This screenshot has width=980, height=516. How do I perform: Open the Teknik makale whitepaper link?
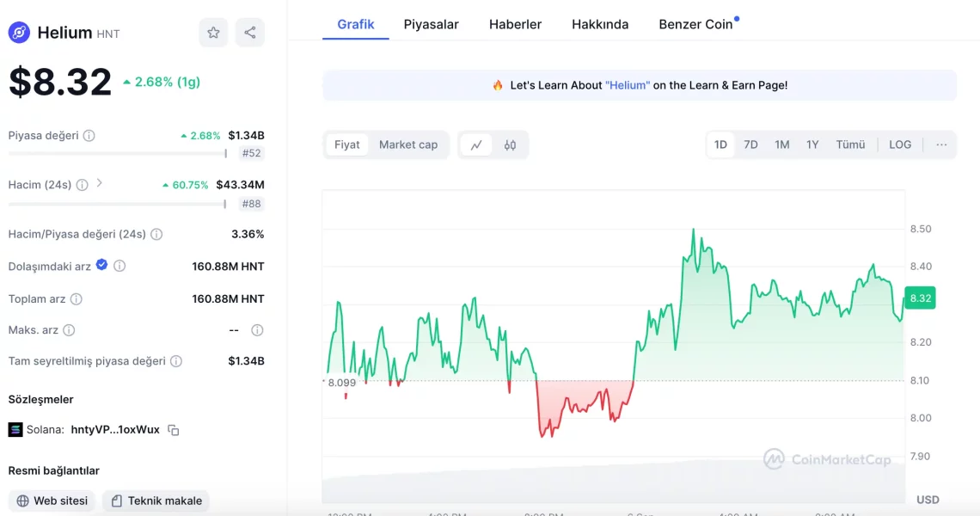(156, 501)
